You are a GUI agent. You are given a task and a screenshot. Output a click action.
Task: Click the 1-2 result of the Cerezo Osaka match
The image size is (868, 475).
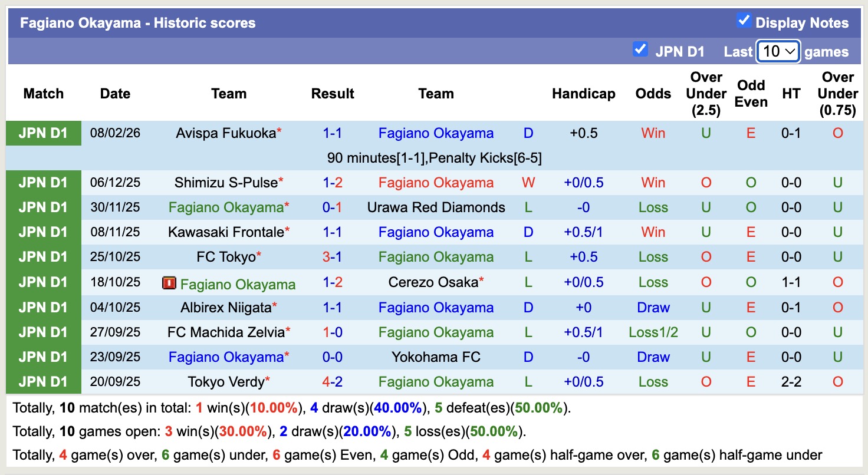(x=333, y=282)
